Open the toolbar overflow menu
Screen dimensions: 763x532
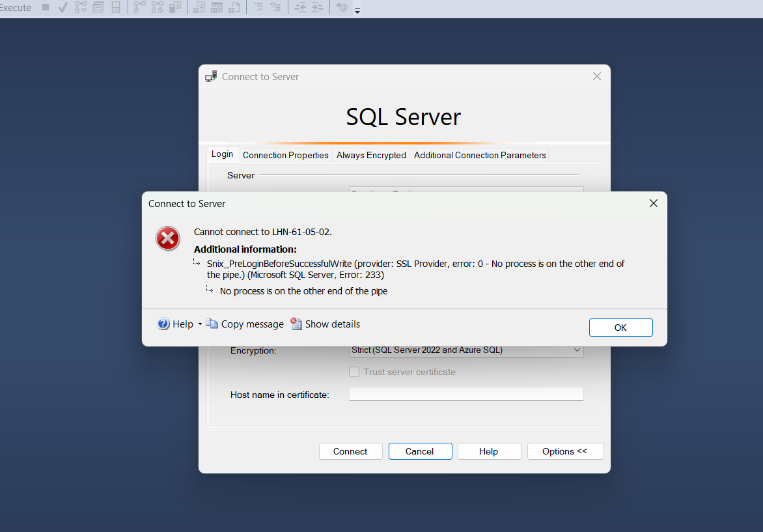[357, 10]
